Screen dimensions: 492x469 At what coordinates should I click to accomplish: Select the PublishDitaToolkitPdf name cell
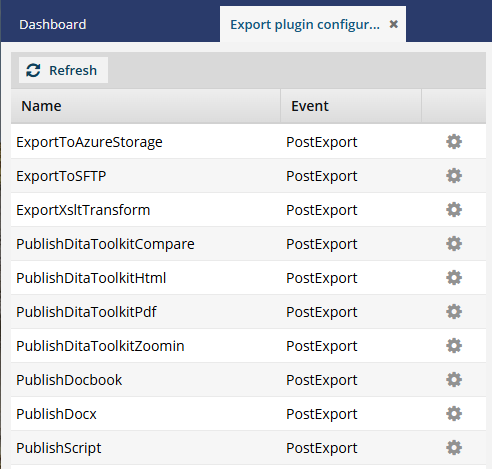coord(146,312)
